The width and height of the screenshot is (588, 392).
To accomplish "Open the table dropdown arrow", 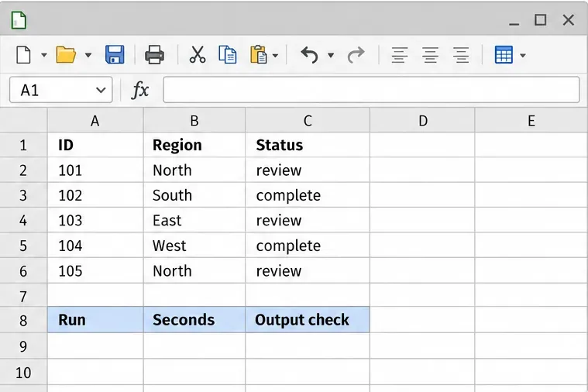I will [523, 56].
